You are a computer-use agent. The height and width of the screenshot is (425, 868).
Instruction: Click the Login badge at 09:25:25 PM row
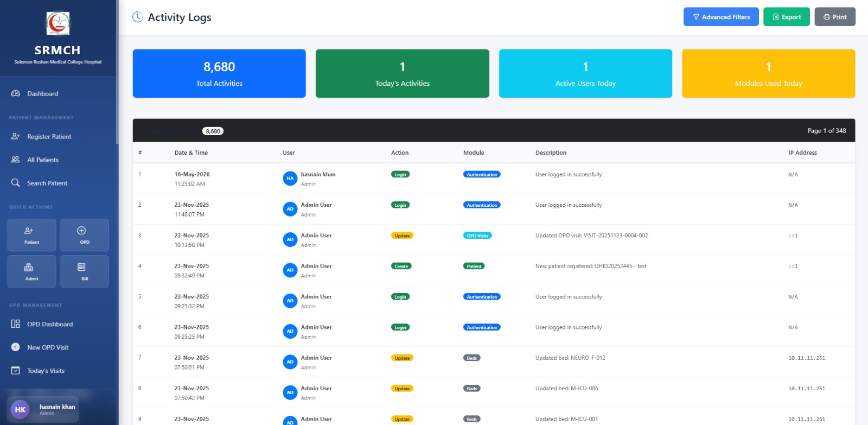point(400,327)
